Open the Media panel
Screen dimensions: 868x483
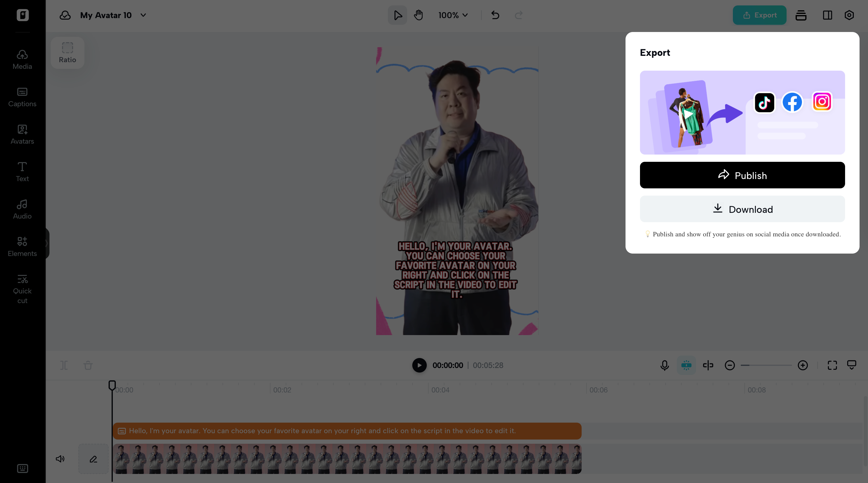click(x=22, y=59)
